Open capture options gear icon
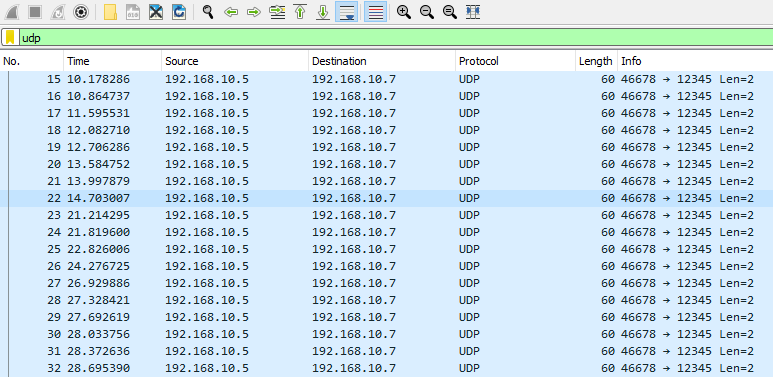 click(x=80, y=12)
